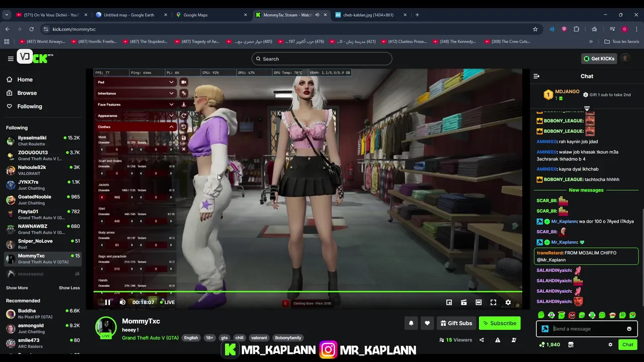Open chat settings gear

pos(610,344)
